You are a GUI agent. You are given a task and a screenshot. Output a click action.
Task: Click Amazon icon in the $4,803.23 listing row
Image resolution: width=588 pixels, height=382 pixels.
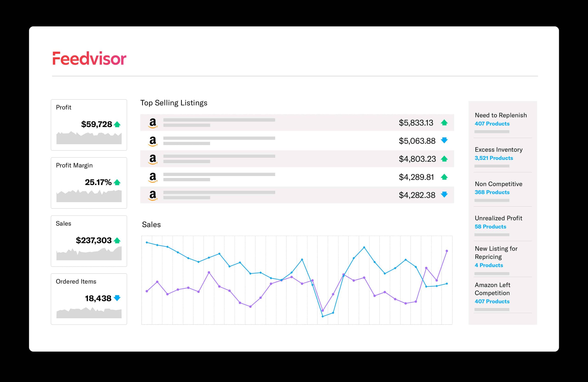click(153, 159)
